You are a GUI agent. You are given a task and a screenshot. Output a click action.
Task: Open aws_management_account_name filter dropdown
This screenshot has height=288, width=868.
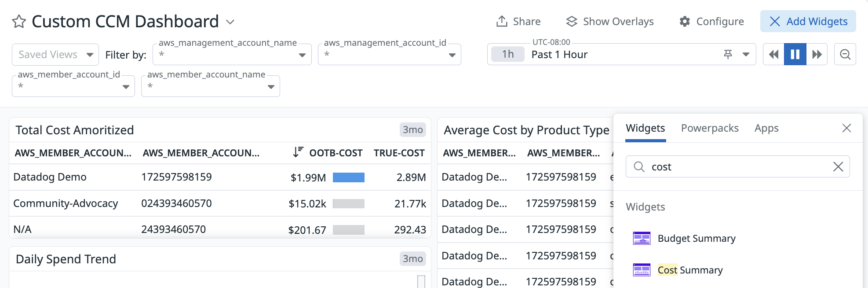232,55
